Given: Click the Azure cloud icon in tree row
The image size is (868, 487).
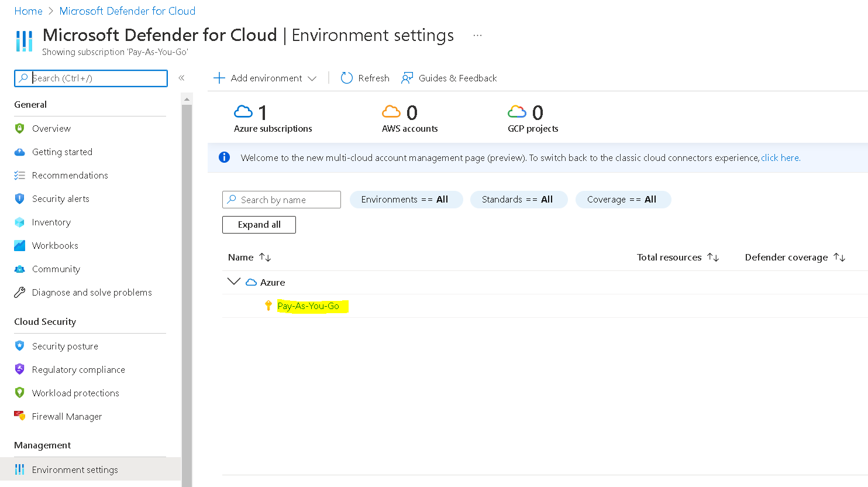Looking at the screenshot, I should (252, 282).
